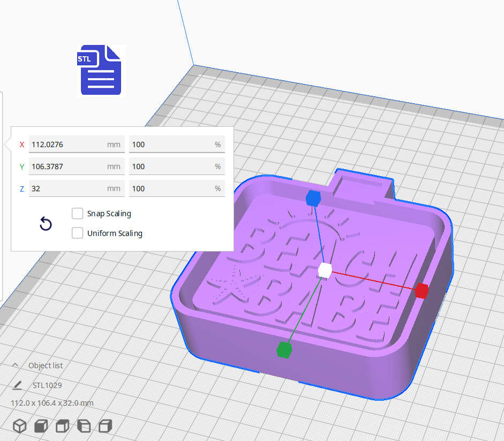This screenshot has width=504, height=441.
Task: Select STL1029 in the object list
Action: click(48, 385)
